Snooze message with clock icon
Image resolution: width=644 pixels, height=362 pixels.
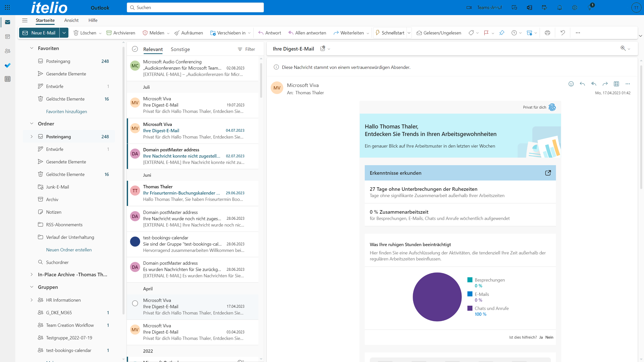pos(514,33)
